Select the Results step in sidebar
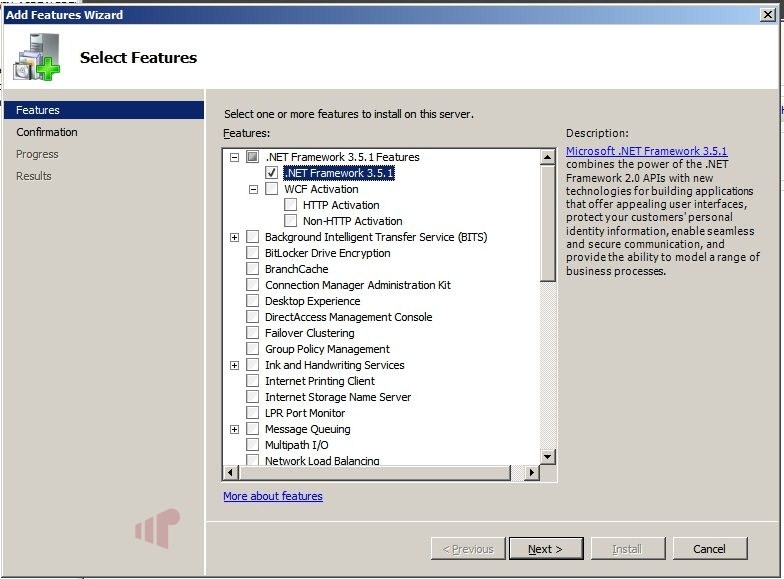Image resolution: width=784 pixels, height=579 pixels. [x=34, y=176]
